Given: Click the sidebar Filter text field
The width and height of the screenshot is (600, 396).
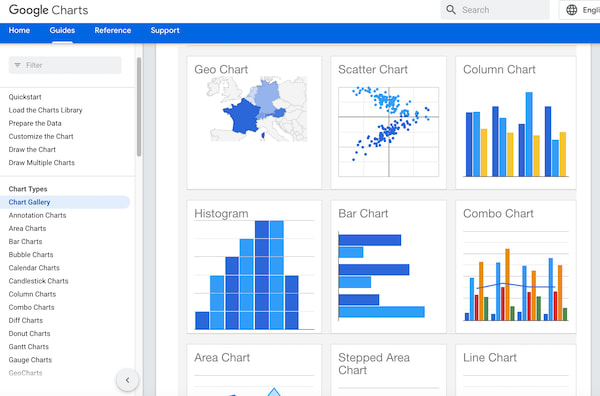Looking at the screenshot, I should click(65, 65).
